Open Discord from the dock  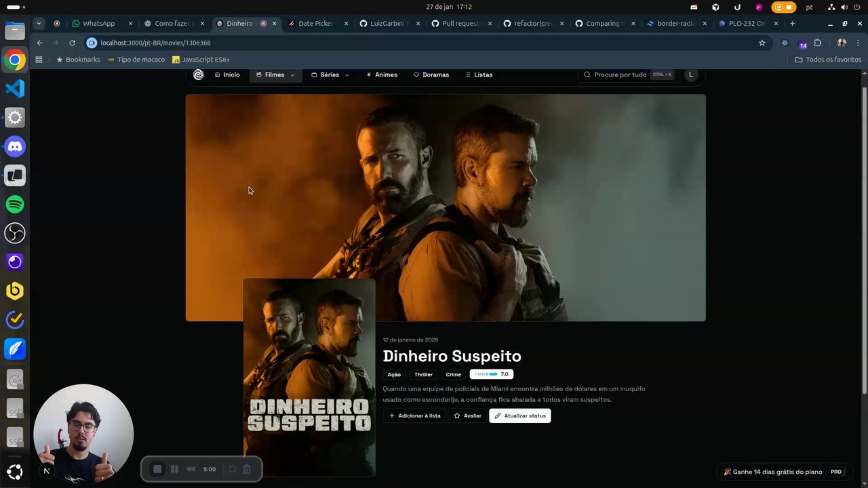click(x=15, y=146)
